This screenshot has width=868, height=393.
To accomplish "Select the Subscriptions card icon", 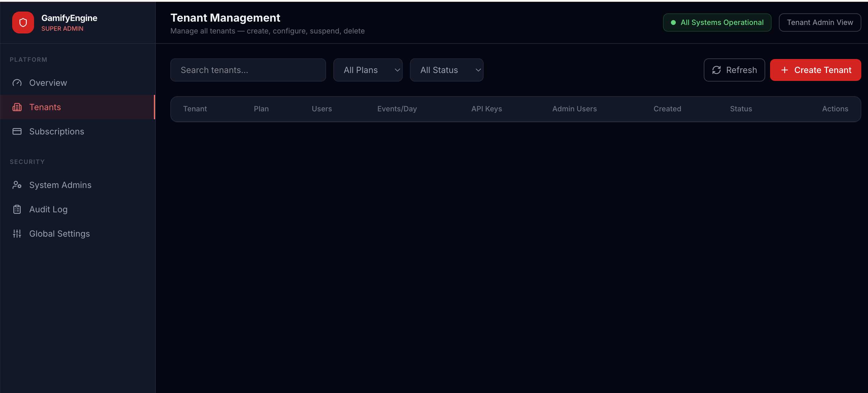I will pos(17,131).
